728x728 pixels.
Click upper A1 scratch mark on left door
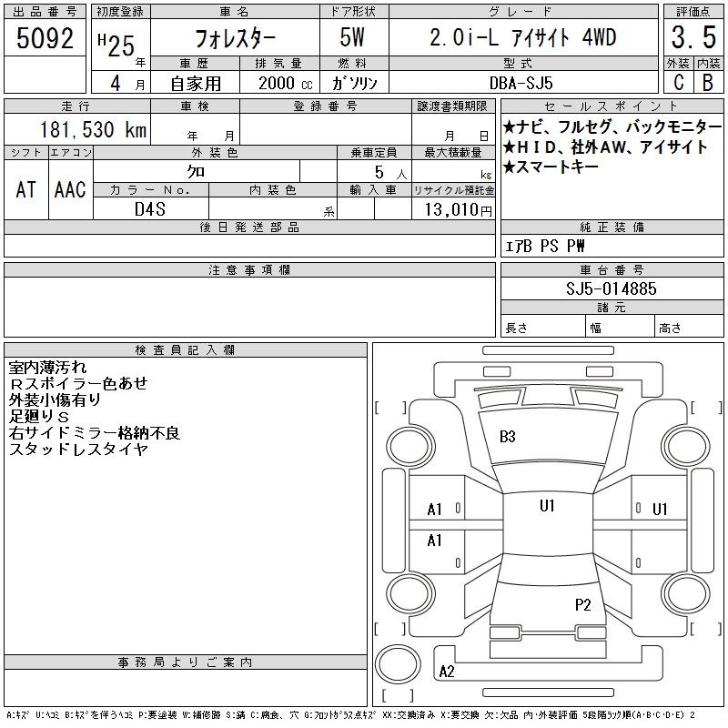coord(434,510)
